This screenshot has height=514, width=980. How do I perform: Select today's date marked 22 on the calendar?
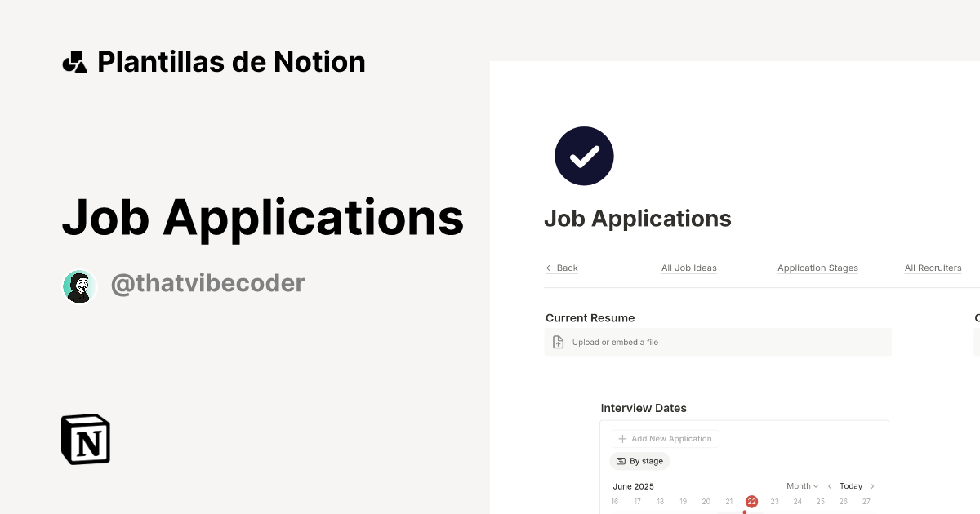[751, 502]
